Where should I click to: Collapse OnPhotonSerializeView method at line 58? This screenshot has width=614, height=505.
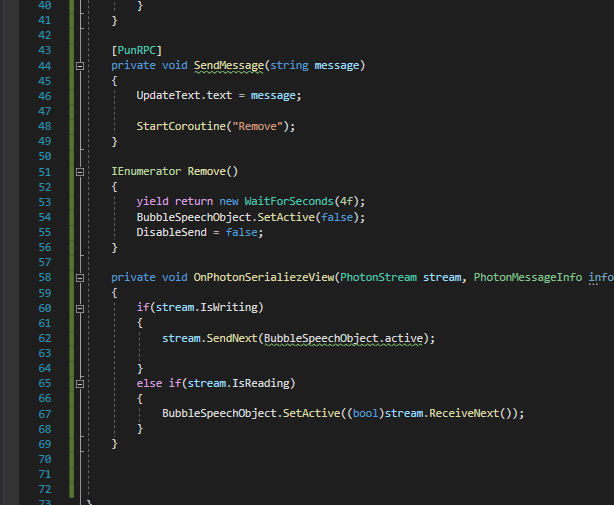(80, 278)
